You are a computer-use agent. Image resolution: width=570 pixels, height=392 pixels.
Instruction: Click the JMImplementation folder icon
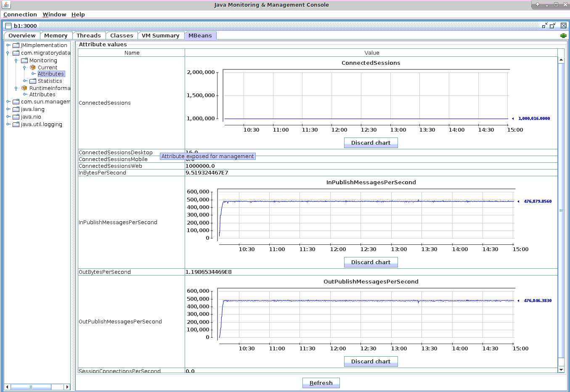click(16, 45)
